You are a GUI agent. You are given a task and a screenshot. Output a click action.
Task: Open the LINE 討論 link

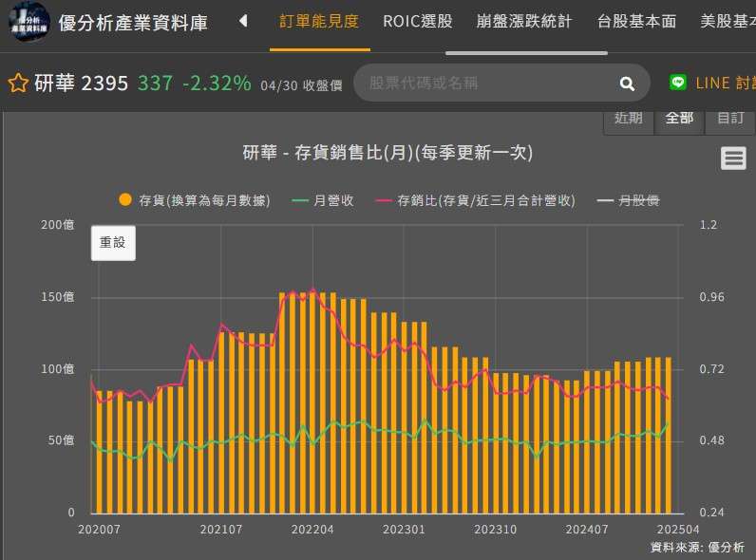pos(725,83)
